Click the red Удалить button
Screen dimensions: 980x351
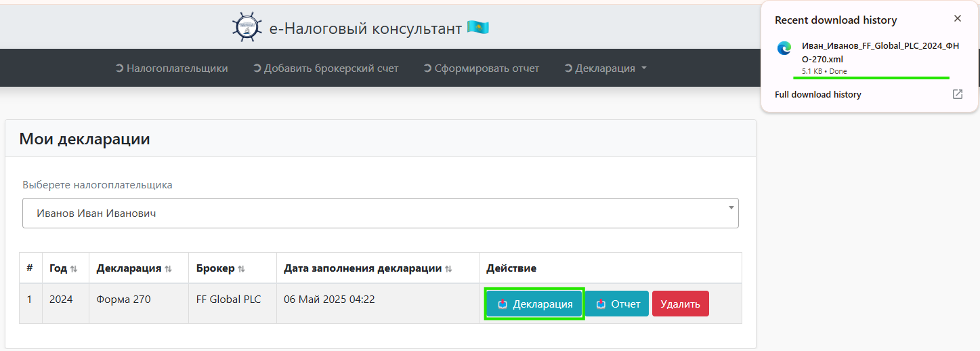[680, 304]
